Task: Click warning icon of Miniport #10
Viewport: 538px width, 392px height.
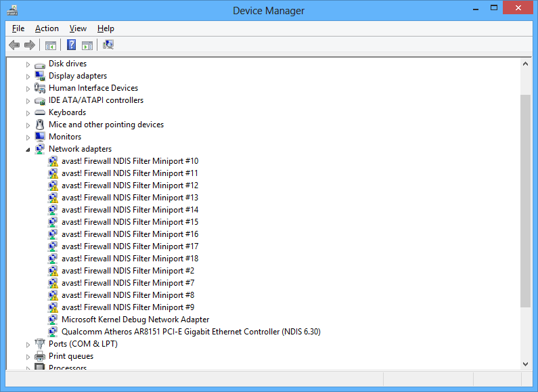Action: click(x=53, y=161)
